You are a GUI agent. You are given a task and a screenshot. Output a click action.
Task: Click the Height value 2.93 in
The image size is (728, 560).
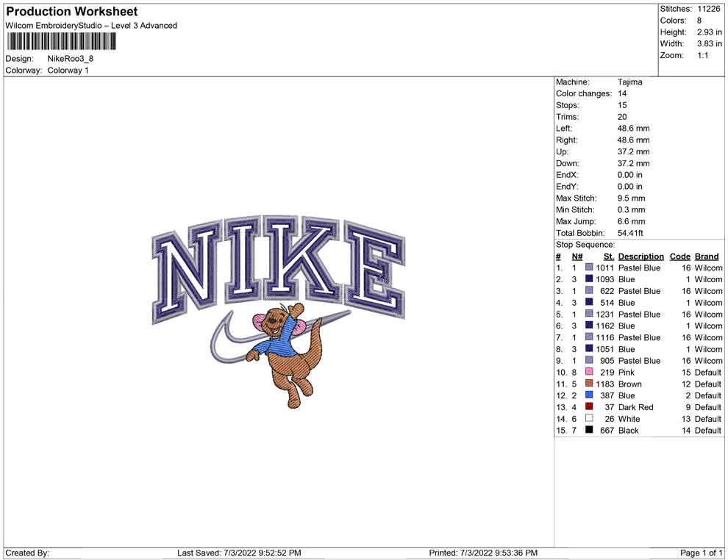(710, 32)
